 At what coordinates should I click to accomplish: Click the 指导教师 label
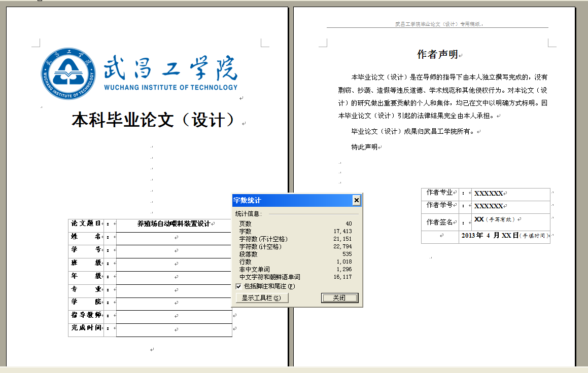coord(86,315)
